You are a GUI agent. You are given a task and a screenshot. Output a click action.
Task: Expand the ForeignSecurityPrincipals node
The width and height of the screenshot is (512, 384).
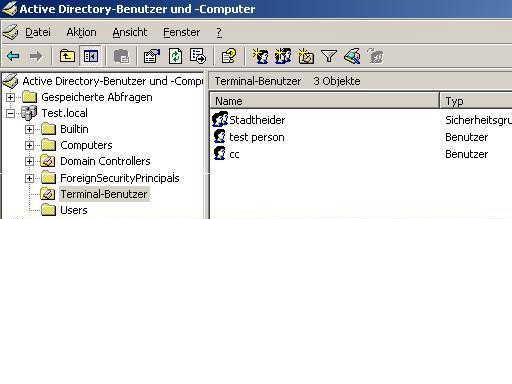click(x=29, y=178)
